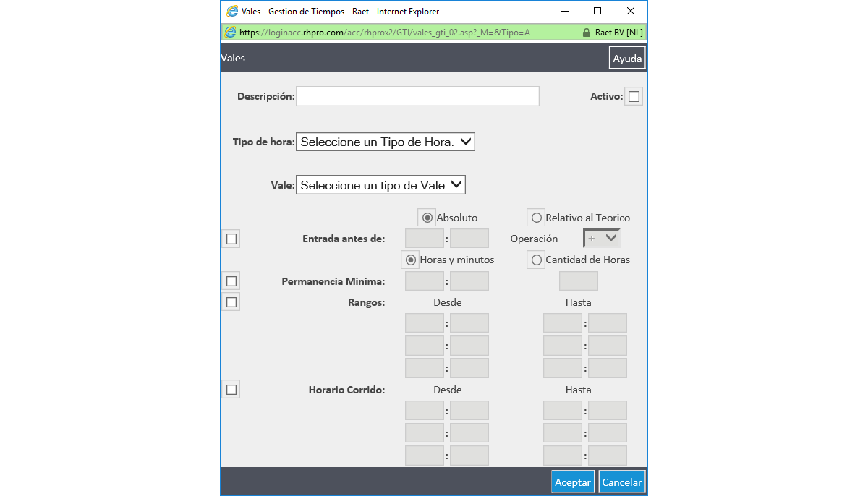
Task: Enable the Horario Corrido checkbox
Action: [x=231, y=390]
